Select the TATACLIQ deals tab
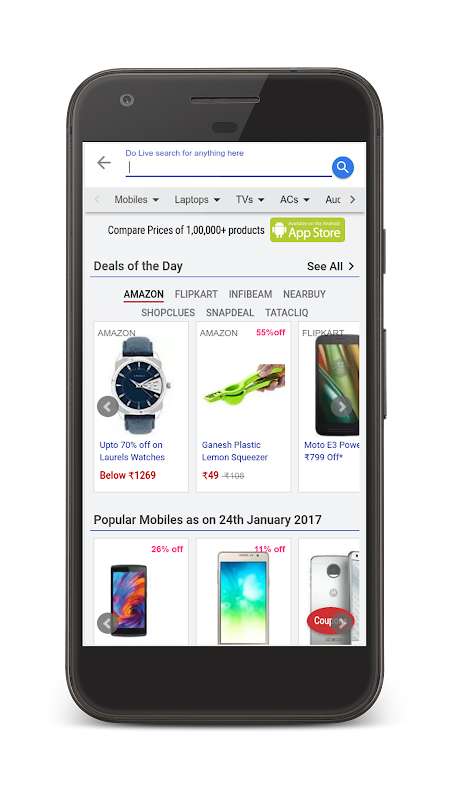The image size is (452, 800). click(287, 313)
